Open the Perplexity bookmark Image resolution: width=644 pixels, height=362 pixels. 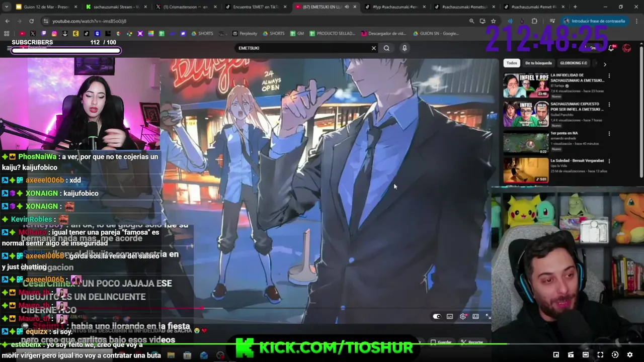245,34
